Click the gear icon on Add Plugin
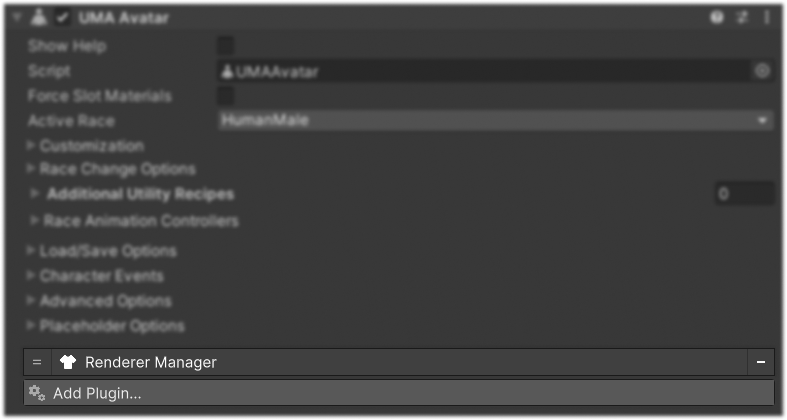The height and width of the screenshot is (420, 787). [x=37, y=393]
